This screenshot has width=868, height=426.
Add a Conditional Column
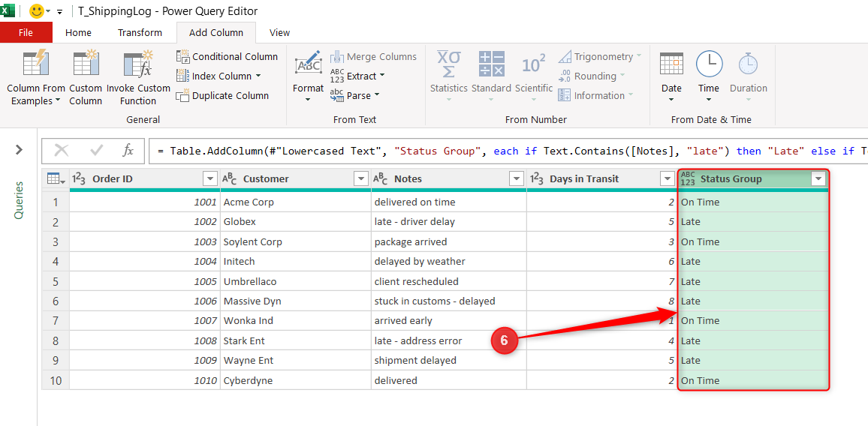tap(227, 56)
